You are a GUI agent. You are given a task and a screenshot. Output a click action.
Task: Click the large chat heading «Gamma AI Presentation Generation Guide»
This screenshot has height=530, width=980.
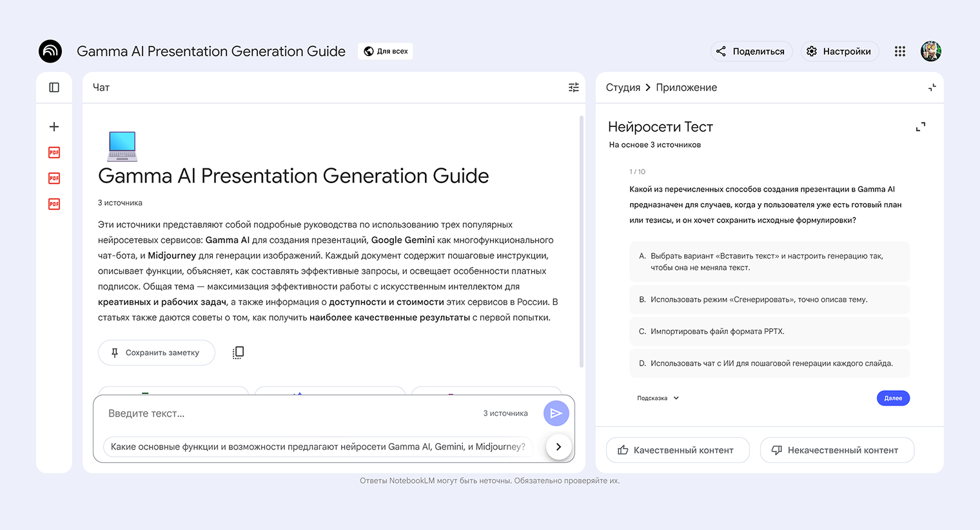click(x=293, y=176)
